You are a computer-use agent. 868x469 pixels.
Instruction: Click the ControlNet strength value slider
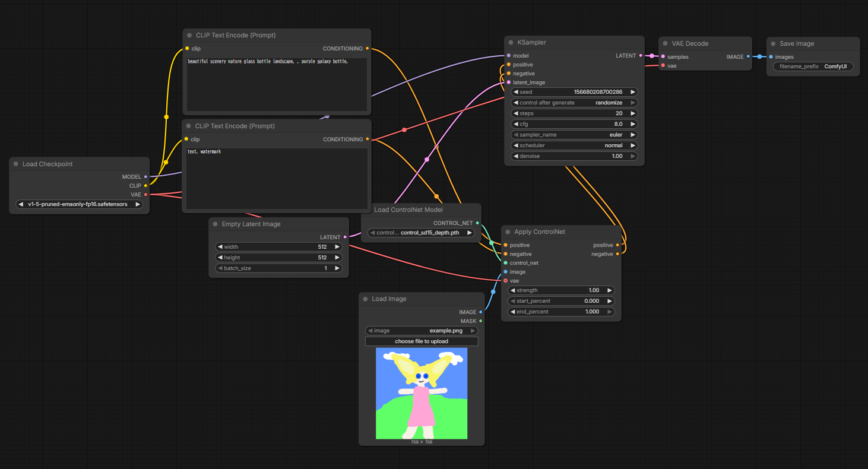point(561,290)
